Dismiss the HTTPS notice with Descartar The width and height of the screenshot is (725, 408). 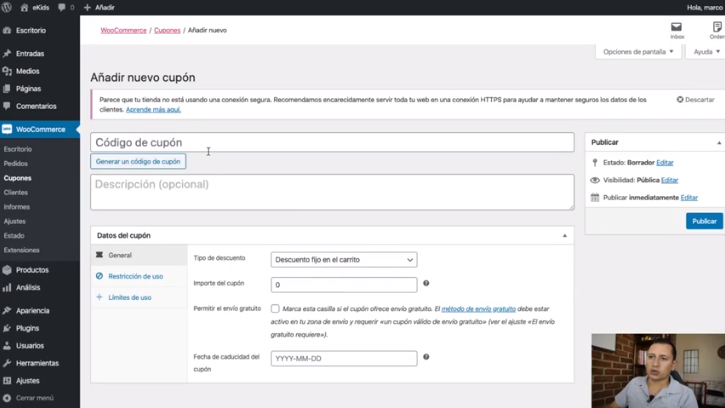pos(696,100)
